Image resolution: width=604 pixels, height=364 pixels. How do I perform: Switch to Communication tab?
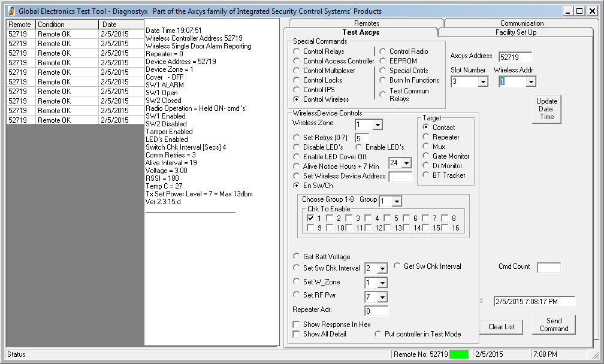click(521, 23)
